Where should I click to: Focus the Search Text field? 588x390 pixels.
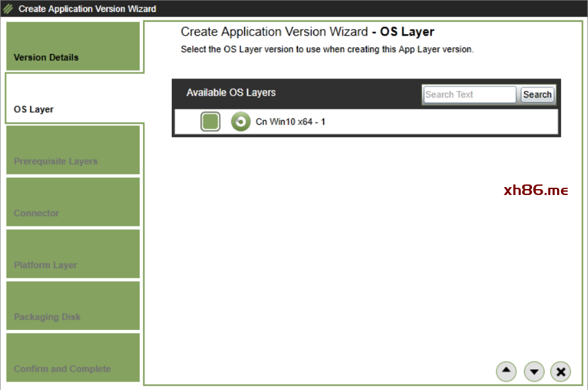pos(469,95)
